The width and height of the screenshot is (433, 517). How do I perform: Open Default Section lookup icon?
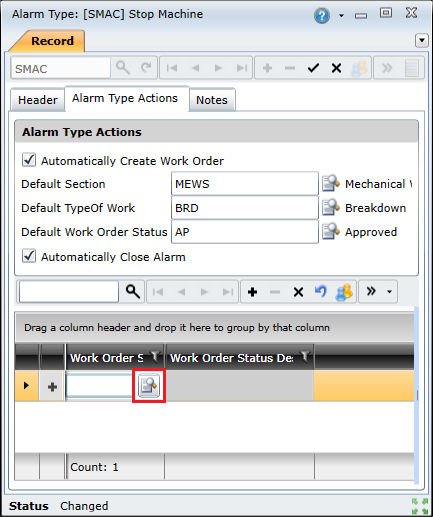click(331, 183)
